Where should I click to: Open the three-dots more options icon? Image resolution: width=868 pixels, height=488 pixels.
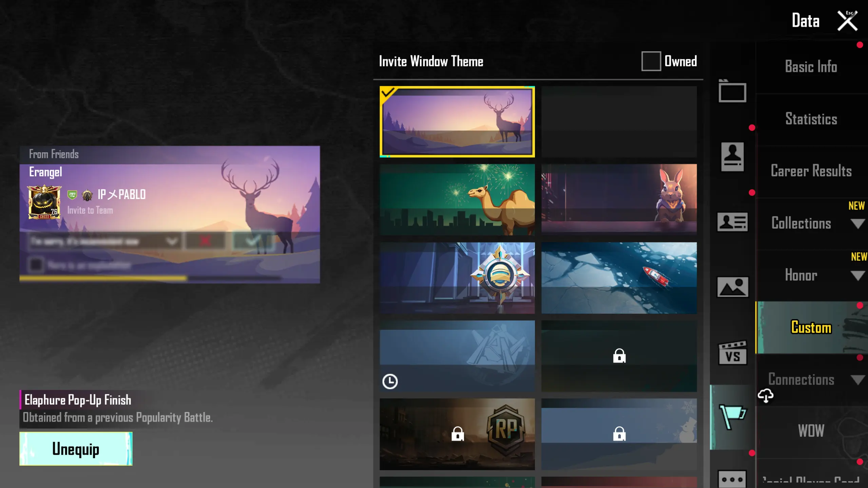(x=732, y=479)
